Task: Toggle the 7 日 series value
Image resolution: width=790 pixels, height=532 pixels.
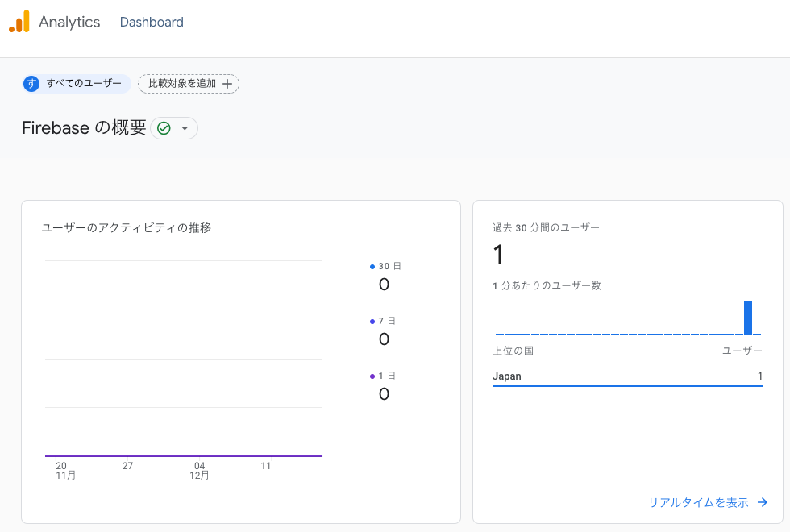Action: click(384, 339)
